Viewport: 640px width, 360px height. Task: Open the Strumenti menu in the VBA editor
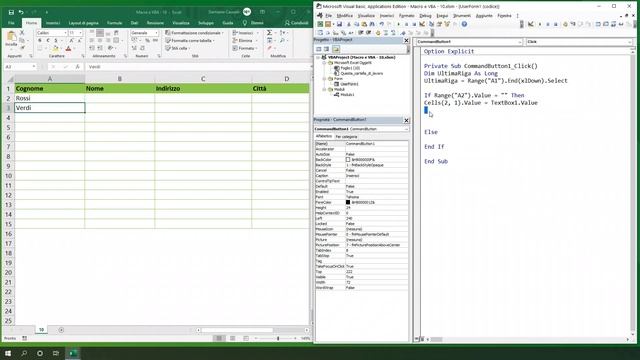pos(462,16)
